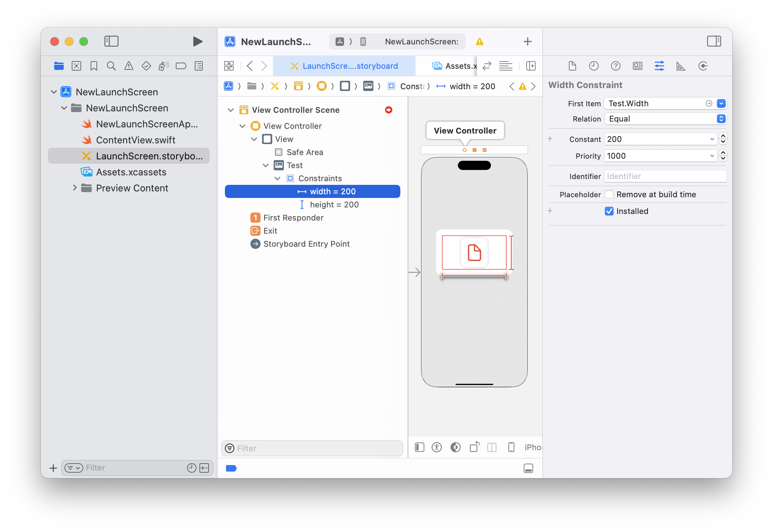Screen dimensions: 773x532
Task: Select height = 200 constraint
Action: 334,205
